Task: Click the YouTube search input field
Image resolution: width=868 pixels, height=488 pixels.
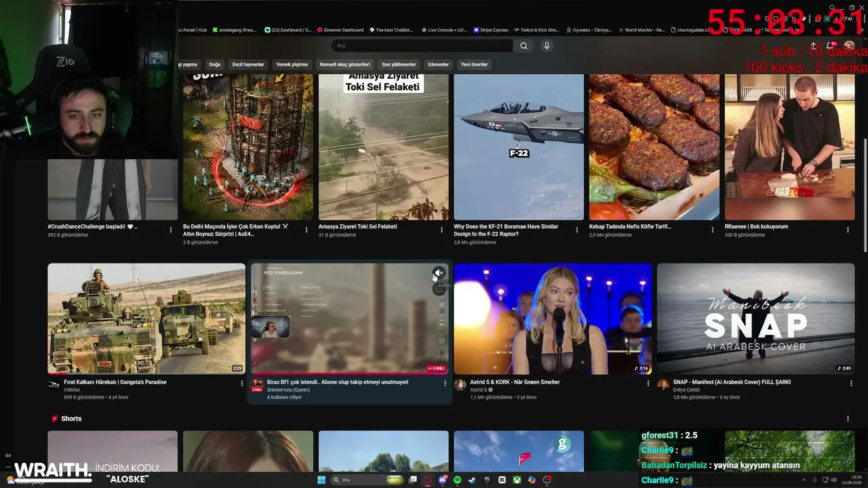Action: [422, 45]
